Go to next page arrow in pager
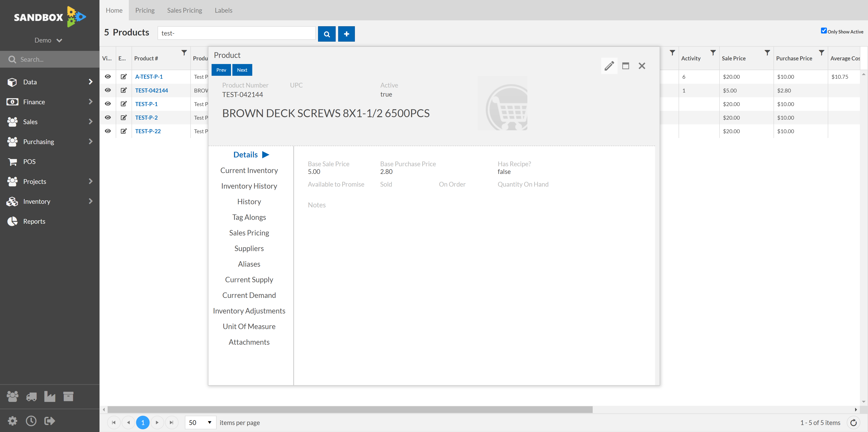Image resolution: width=868 pixels, height=432 pixels. 157,423
